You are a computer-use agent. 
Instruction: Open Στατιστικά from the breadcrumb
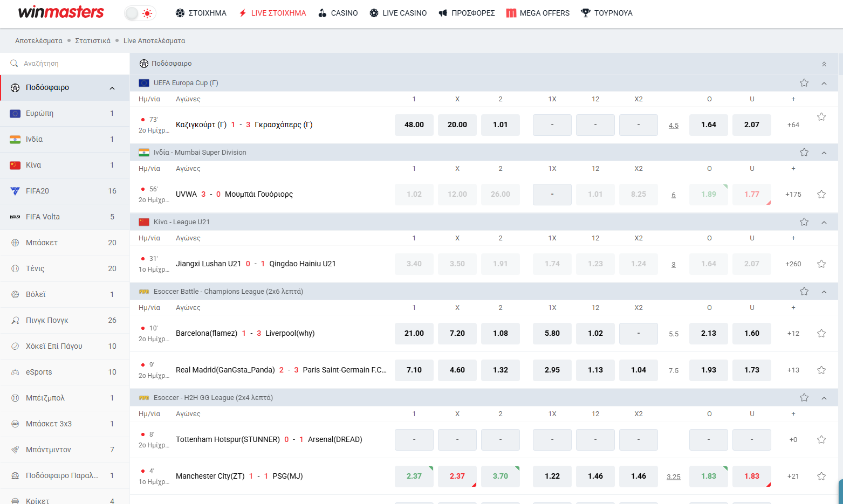point(93,40)
